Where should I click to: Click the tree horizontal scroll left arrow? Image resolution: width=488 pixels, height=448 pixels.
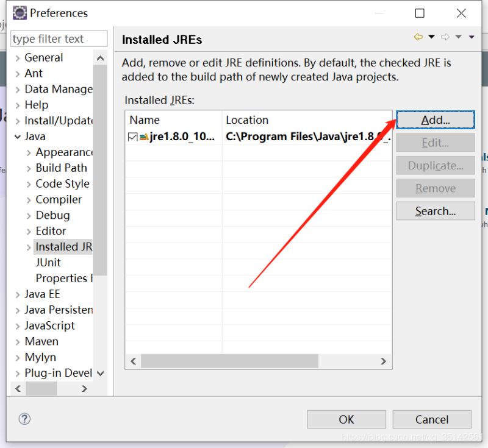coord(18,389)
